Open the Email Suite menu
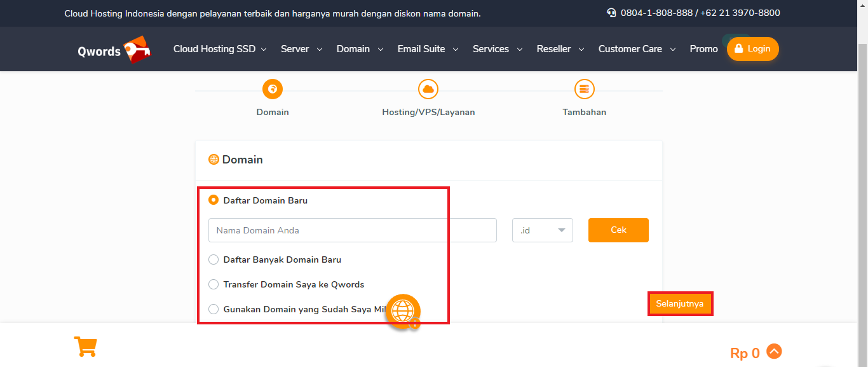The width and height of the screenshot is (868, 367). (x=427, y=49)
